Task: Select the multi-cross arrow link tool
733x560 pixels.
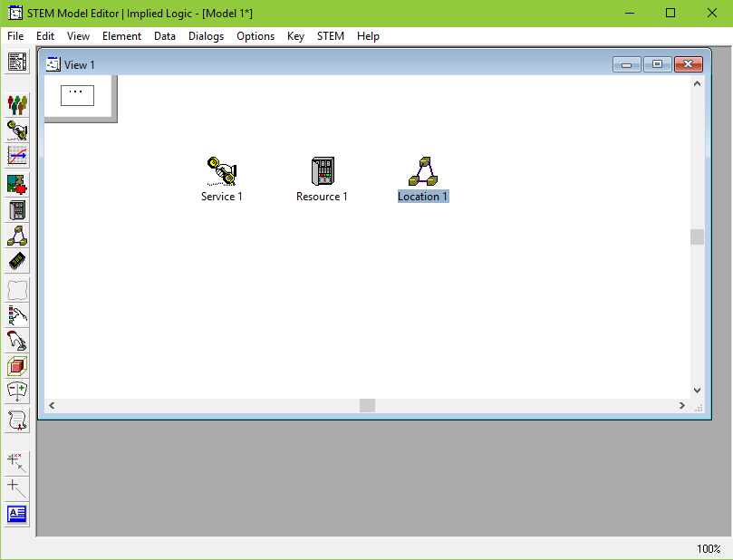Action: click(x=17, y=463)
